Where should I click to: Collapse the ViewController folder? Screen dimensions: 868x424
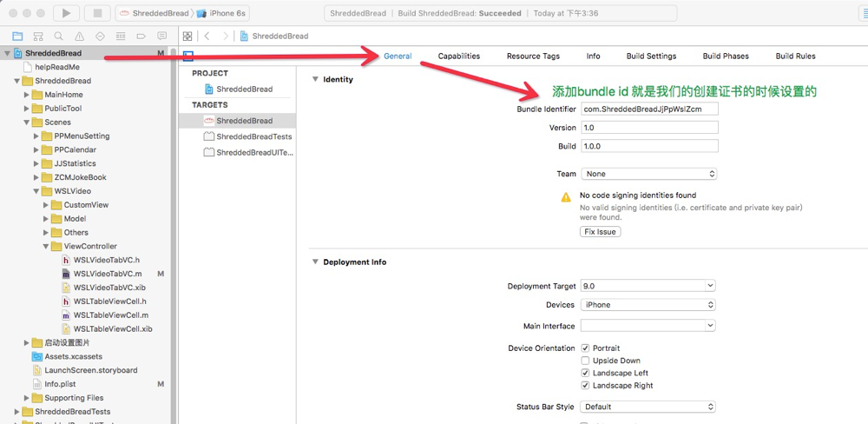(46, 247)
